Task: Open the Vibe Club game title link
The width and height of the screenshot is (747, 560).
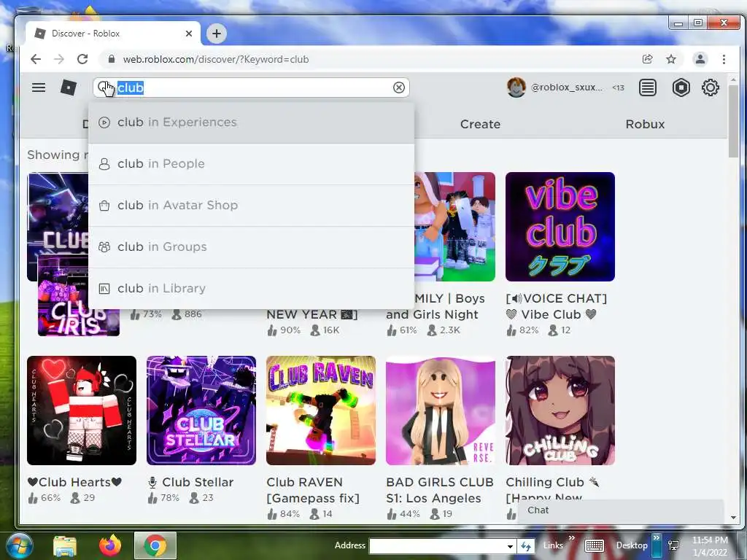Action: coord(556,307)
